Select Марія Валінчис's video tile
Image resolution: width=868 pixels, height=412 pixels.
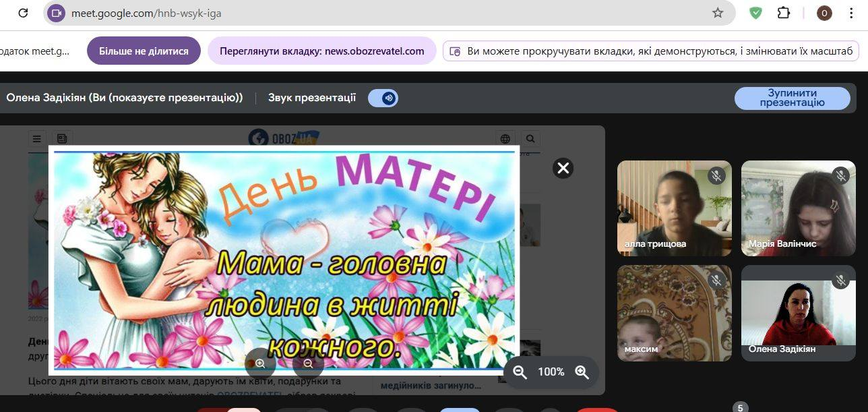(x=799, y=208)
